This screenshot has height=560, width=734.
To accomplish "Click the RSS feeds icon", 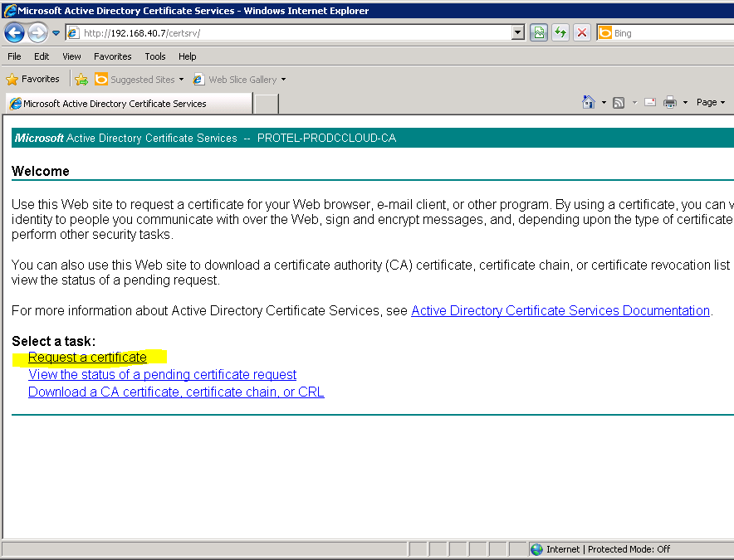I will [x=619, y=102].
